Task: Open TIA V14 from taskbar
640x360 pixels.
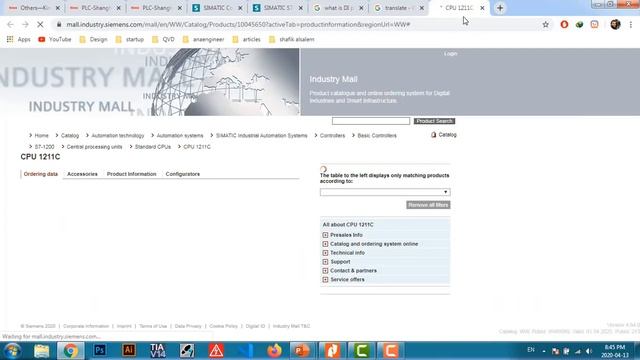Action: click(158, 351)
